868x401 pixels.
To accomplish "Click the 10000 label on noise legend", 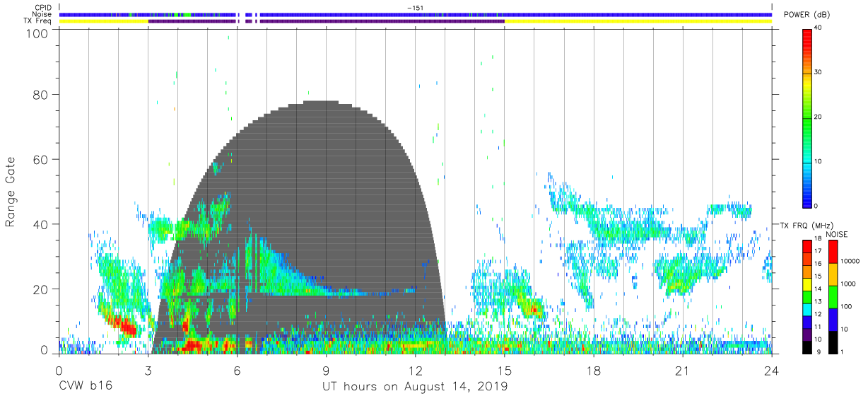I will (x=849, y=261).
